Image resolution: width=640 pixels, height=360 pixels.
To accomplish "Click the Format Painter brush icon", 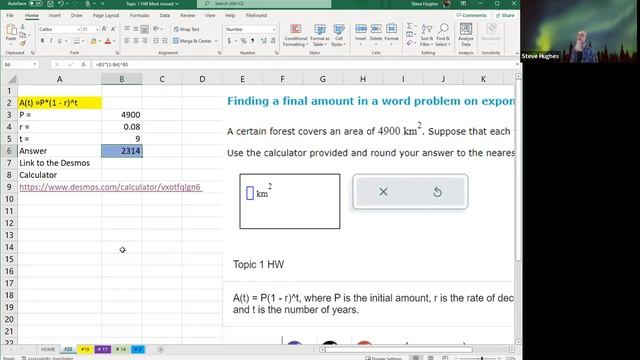I will (23, 43).
